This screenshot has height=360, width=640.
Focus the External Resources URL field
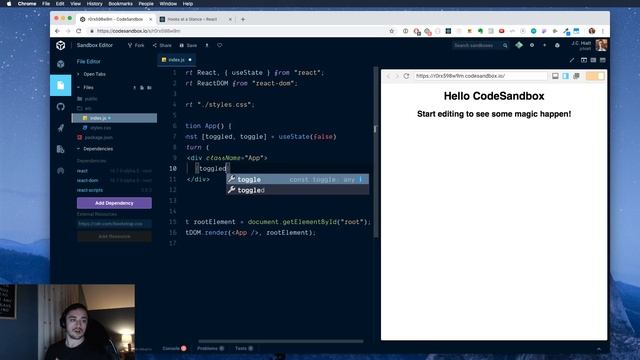pos(114,224)
